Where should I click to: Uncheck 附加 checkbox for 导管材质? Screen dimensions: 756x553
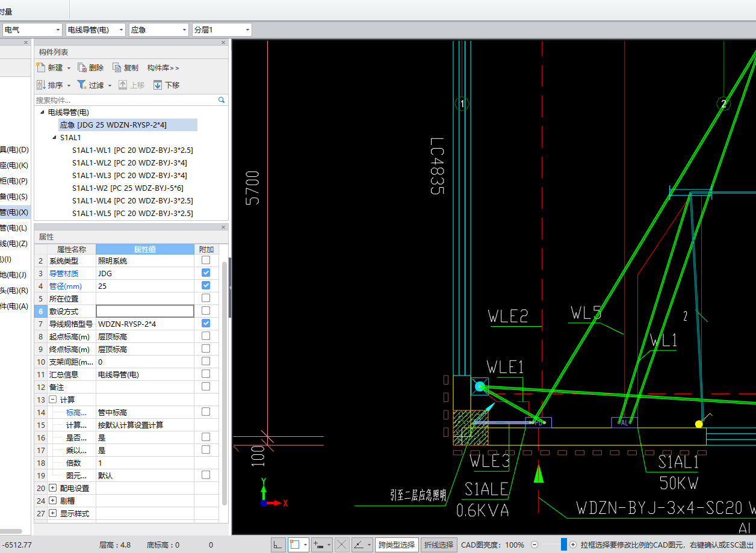coord(206,273)
